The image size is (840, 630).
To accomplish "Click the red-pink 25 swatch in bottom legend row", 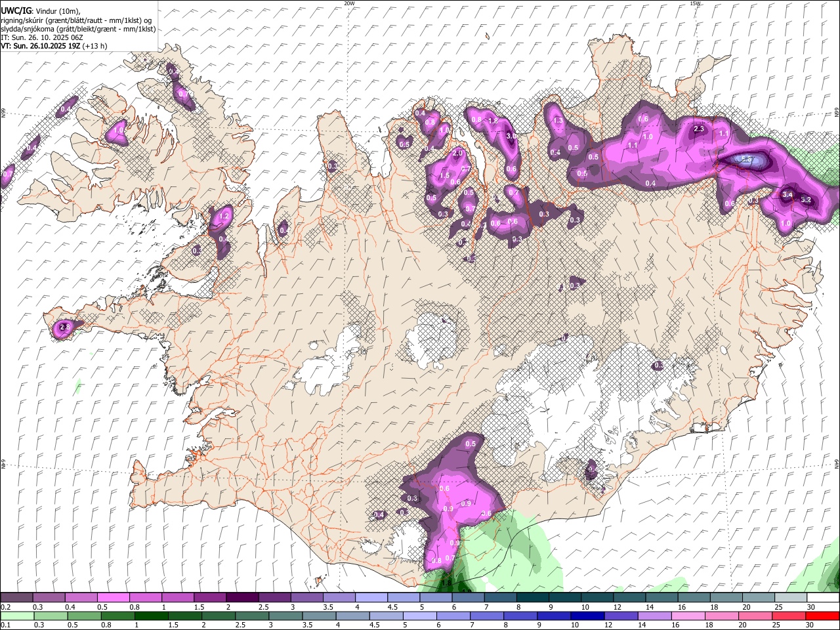I will point(789,616).
